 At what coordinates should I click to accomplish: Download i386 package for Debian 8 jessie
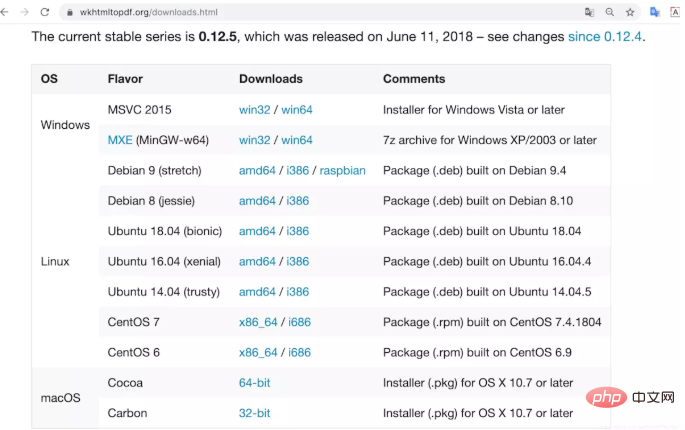tap(298, 201)
